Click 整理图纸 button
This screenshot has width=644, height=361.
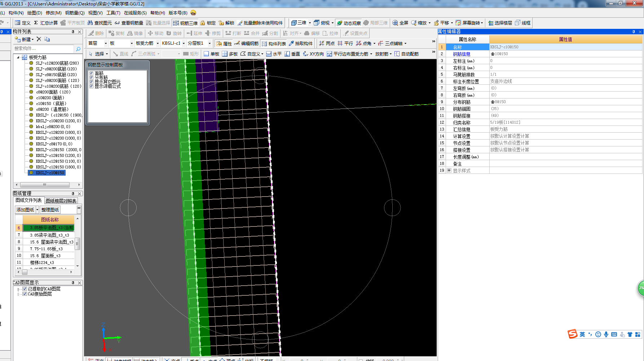coord(50,210)
